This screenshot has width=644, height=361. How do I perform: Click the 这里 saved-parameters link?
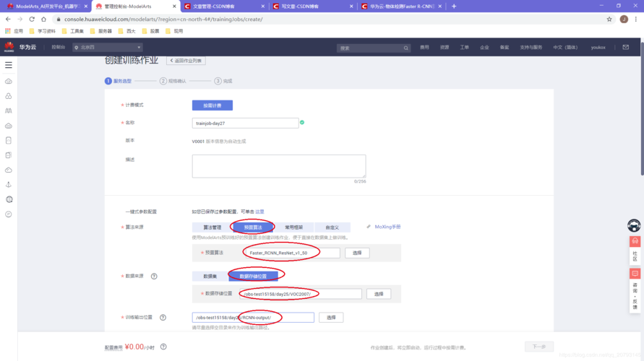[259, 212]
